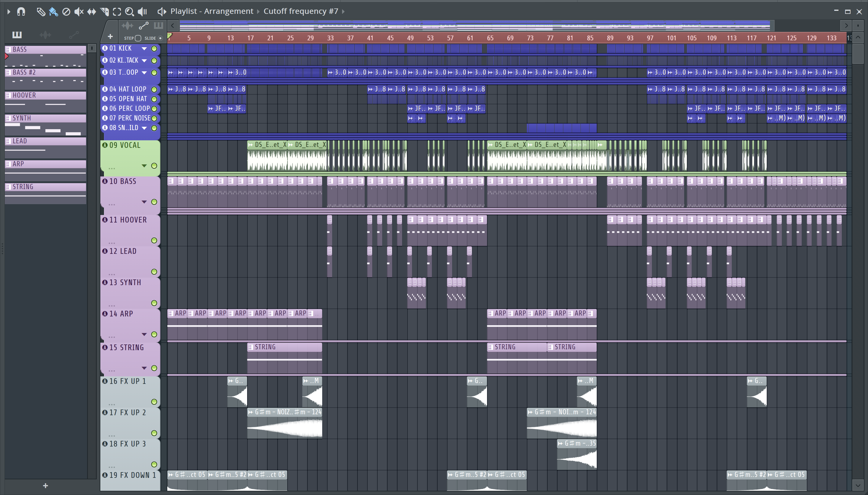868x495 pixels.
Task: Select the HOOVER pattern in picker
Action: pyautogui.click(x=46, y=102)
